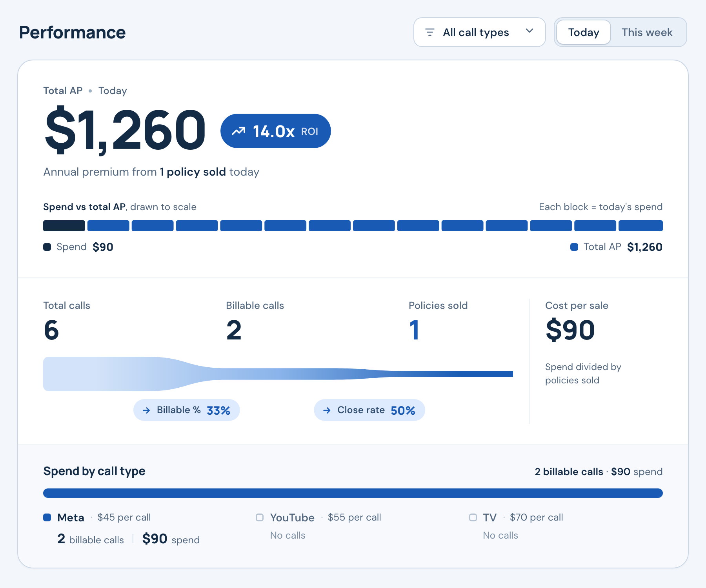
Task: Click the dark Spend block in scale bar
Action: [64, 226]
